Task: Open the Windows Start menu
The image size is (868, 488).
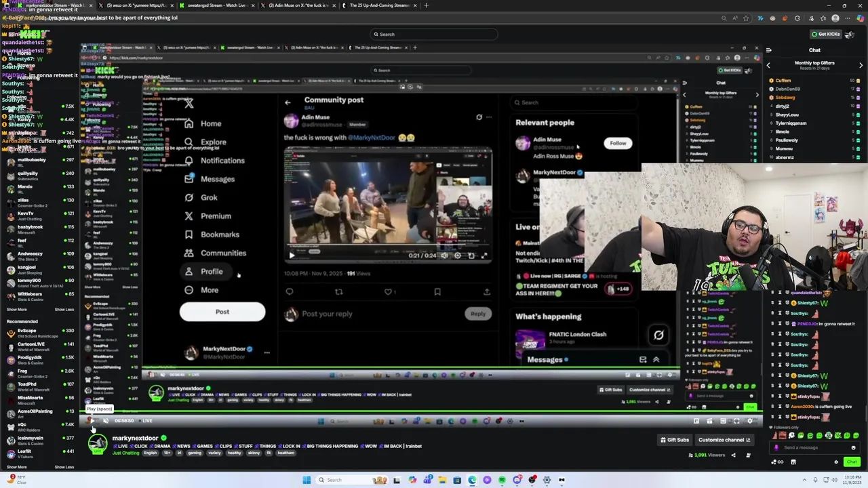Action: [307, 480]
